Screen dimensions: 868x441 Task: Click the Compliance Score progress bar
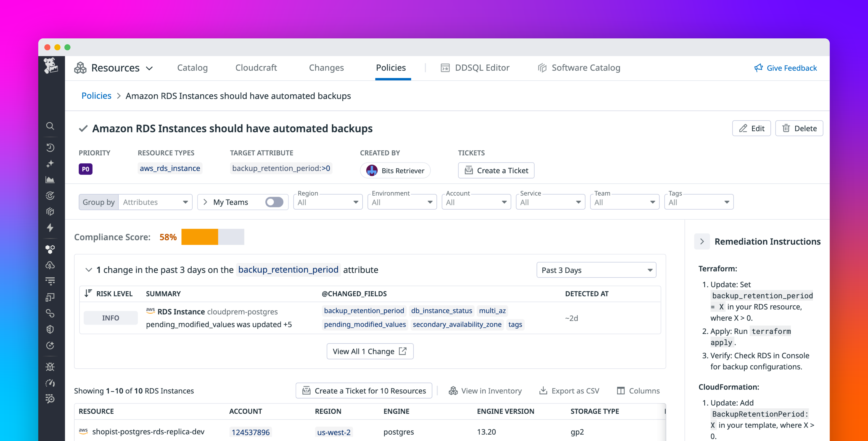click(x=212, y=237)
